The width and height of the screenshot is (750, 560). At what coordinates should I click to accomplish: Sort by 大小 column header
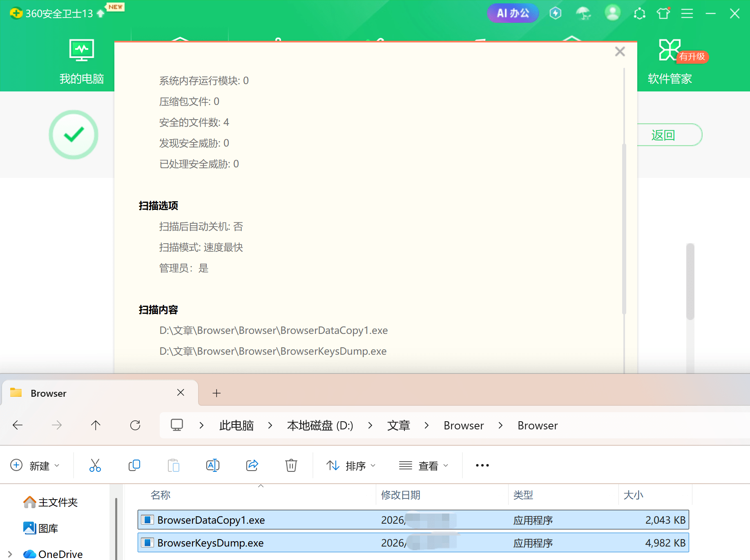[x=634, y=495]
